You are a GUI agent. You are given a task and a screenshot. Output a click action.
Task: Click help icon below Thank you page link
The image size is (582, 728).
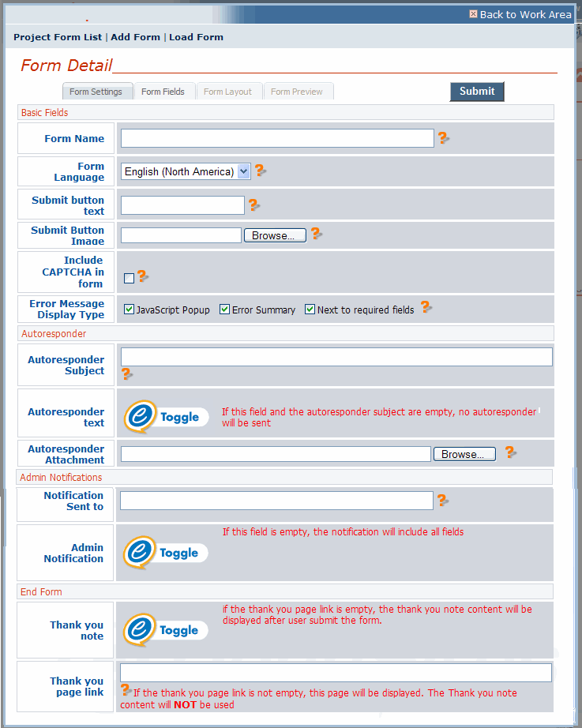tap(126, 689)
